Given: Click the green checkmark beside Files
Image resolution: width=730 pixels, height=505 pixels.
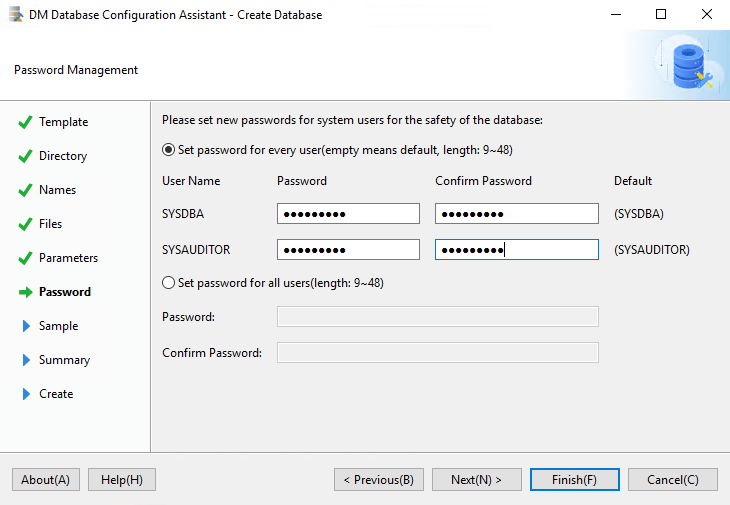Looking at the screenshot, I should coord(25,224).
